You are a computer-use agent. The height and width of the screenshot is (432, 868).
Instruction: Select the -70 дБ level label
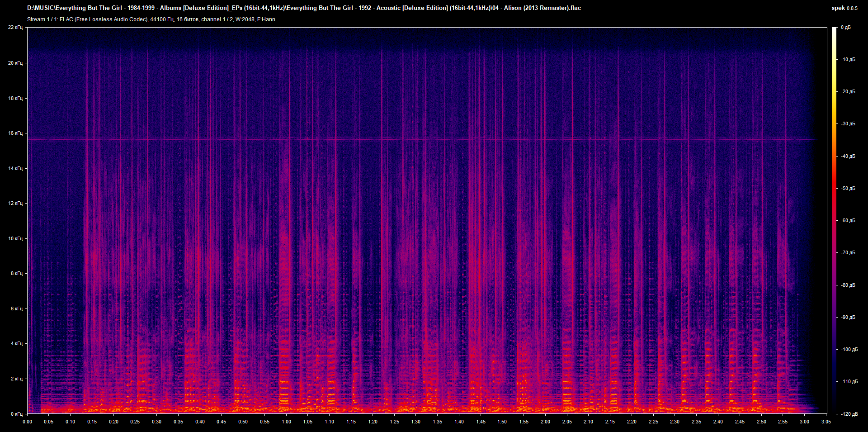(x=848, y=253)
